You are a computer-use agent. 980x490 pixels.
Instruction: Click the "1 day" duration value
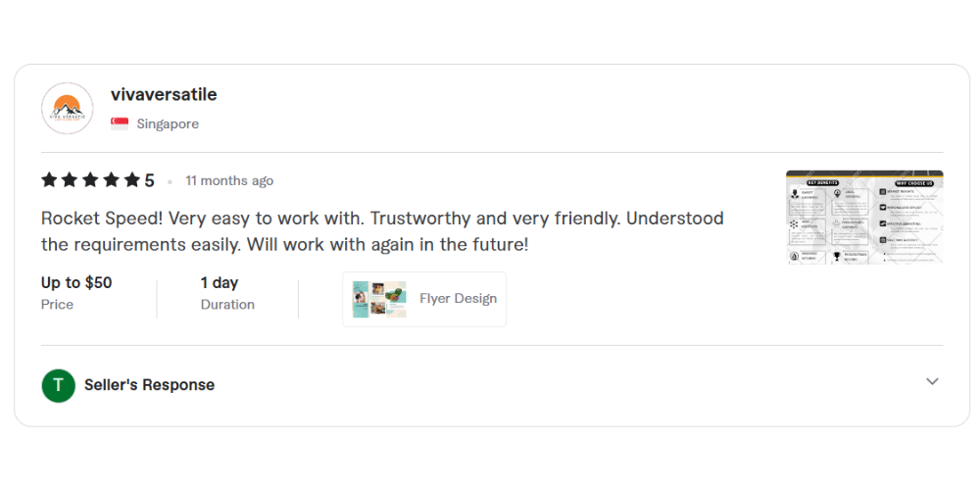pos(220,283)
